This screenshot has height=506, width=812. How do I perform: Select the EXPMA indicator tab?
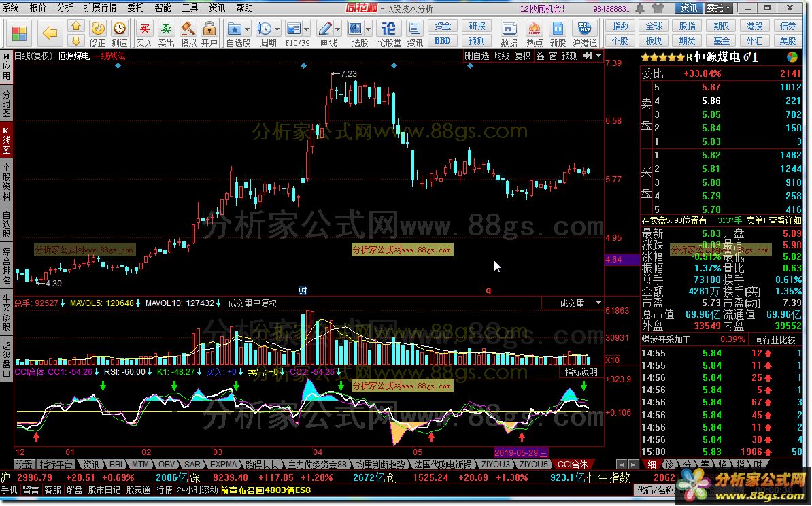(x=223, y=465)
